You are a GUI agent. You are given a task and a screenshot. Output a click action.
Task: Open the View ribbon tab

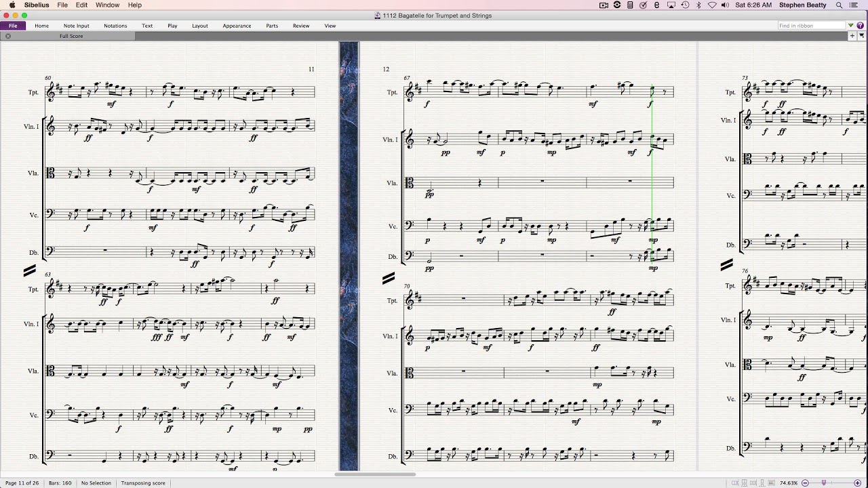point(330,26)
